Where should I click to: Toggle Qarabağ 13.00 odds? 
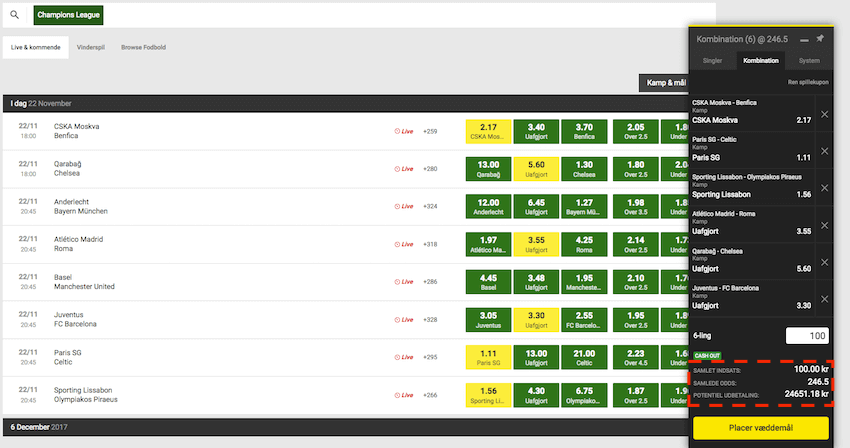pos(488,169)
